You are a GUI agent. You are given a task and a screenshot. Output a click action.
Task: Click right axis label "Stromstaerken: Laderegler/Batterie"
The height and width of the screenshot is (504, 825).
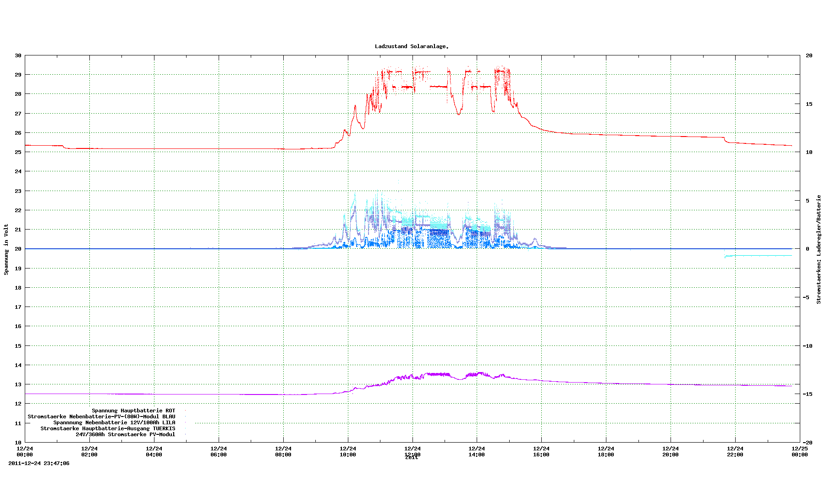(819, 249)
